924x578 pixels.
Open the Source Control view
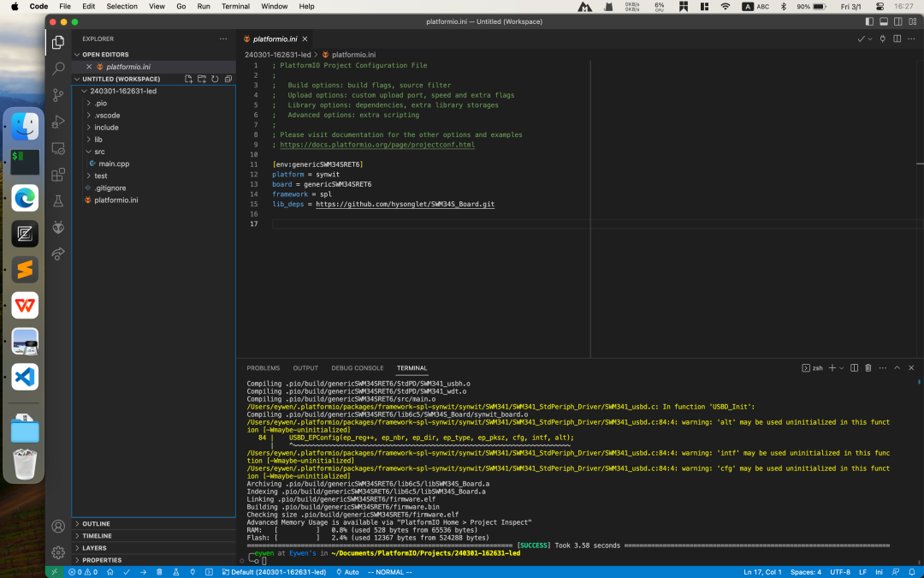click(x=58, y=95)
